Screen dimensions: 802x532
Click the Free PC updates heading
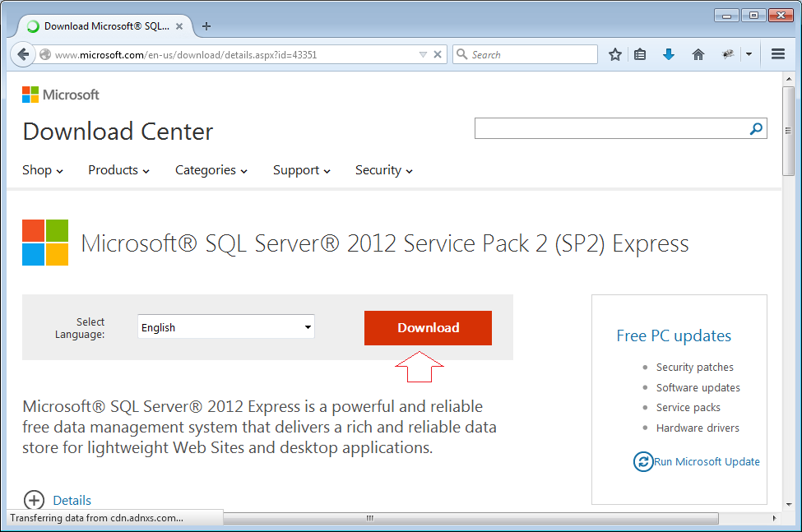(x=674, y=335)
